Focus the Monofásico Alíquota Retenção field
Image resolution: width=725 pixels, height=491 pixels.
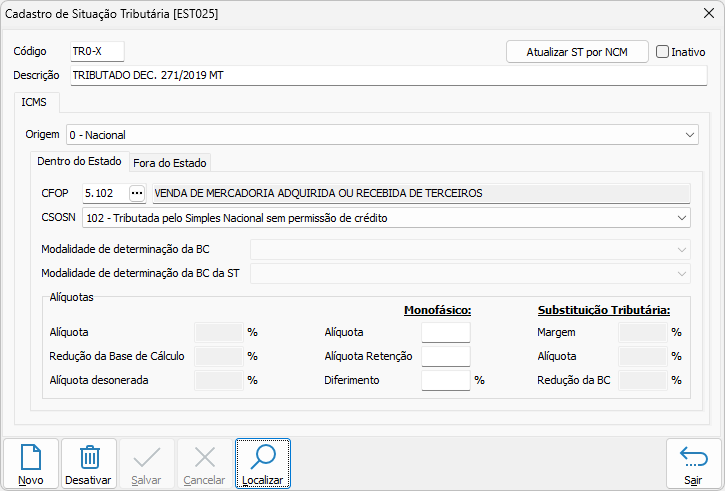(x=445, y=356)
